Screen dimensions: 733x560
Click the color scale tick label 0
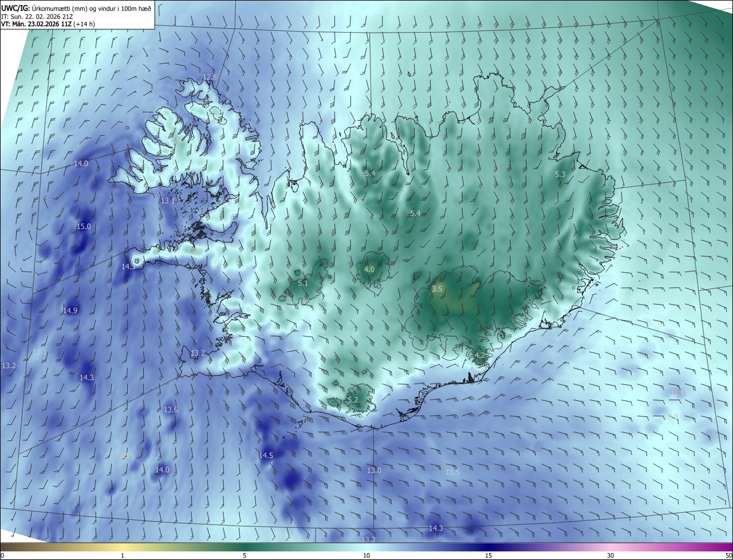(2, 555)
